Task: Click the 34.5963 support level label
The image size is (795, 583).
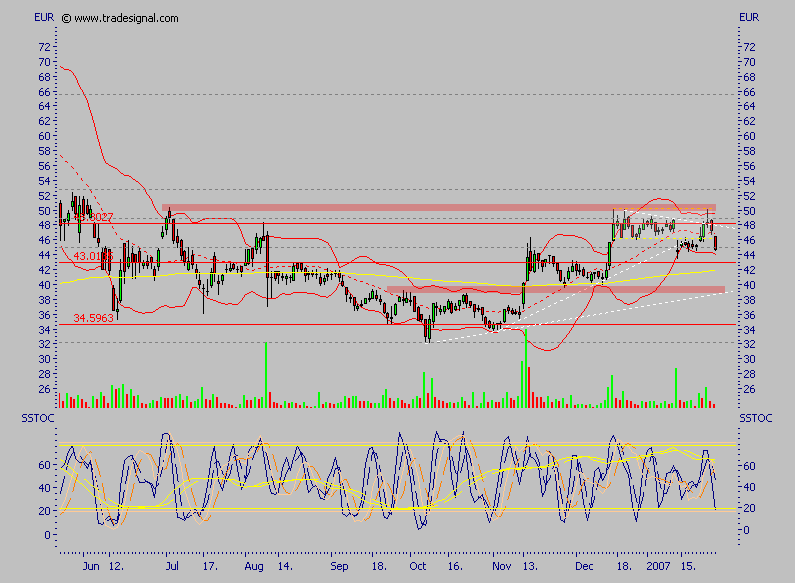Action: 93,318
